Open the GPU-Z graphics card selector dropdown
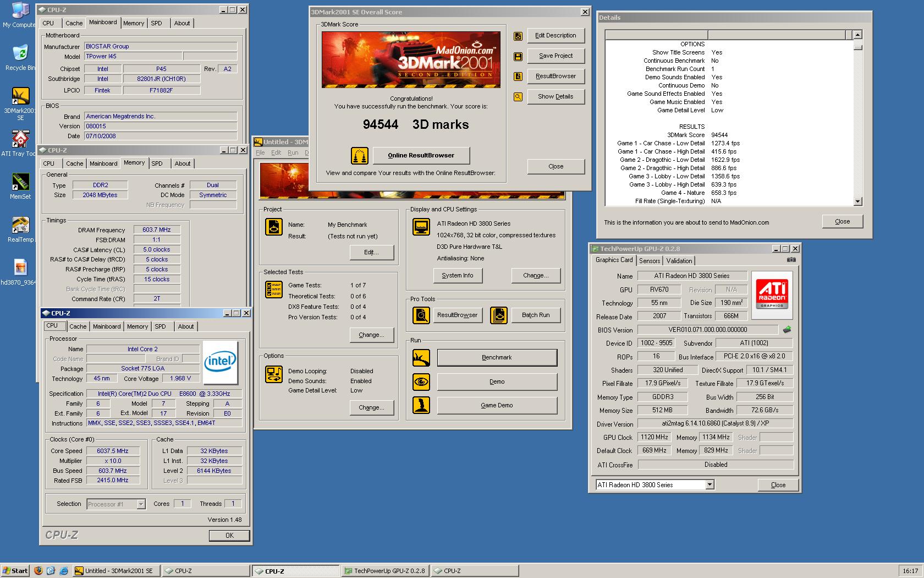Image resolution: width=924 pixels, height=578 pixels. point(710,485)
